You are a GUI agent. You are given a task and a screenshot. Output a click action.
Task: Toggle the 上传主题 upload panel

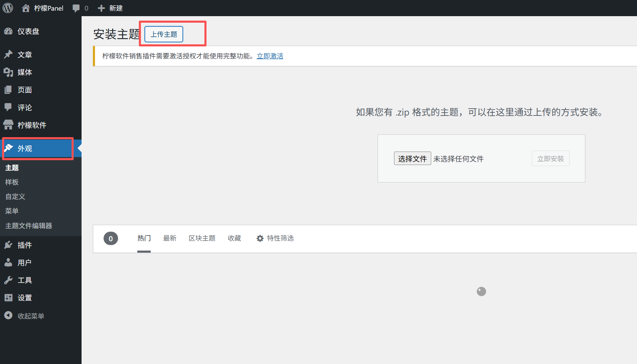[164, 34]
